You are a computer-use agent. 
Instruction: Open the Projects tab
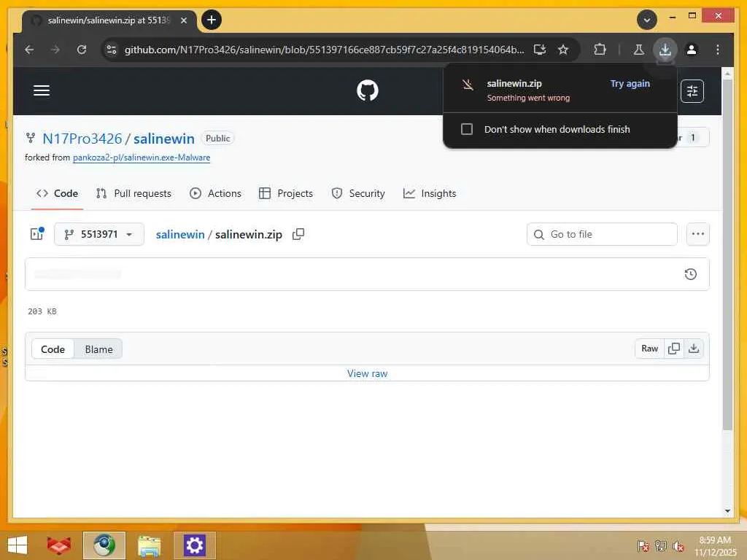(286, 193)
